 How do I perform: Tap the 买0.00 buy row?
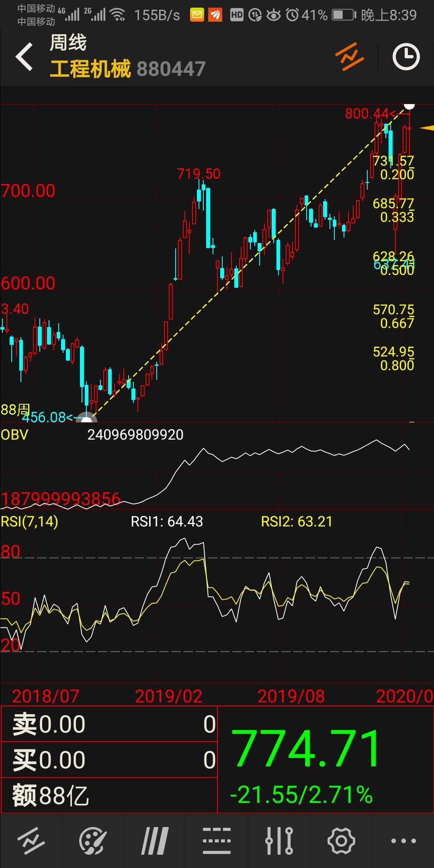[x=109, y=759]
